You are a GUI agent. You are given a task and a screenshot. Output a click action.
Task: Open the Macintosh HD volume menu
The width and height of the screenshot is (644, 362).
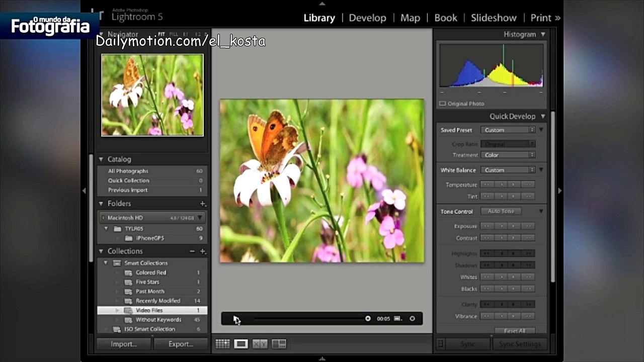(x=200, y=218)
